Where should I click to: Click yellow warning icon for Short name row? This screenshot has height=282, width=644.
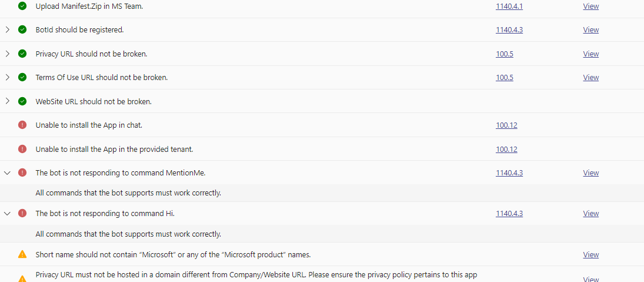[22, 254]
